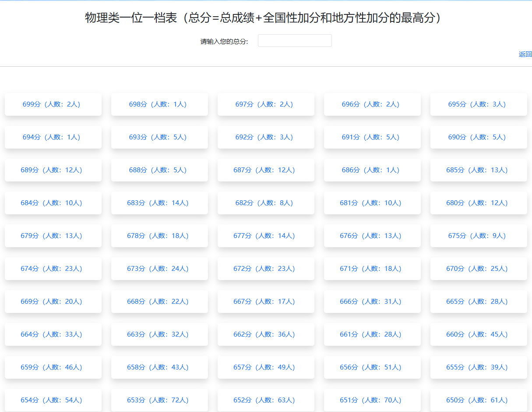The image size is (532, 412).
Task: Click the 665分 score card
Action: (x=479, y=302)
